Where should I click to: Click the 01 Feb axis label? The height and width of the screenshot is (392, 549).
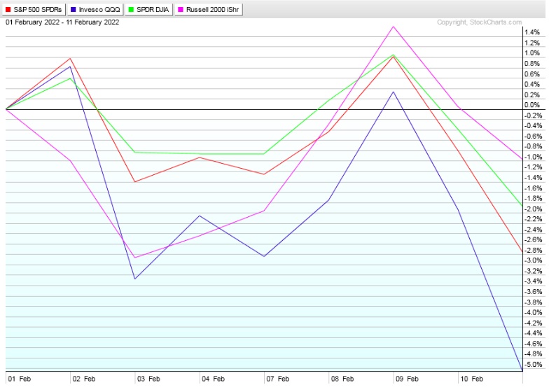tap(20, 379)
